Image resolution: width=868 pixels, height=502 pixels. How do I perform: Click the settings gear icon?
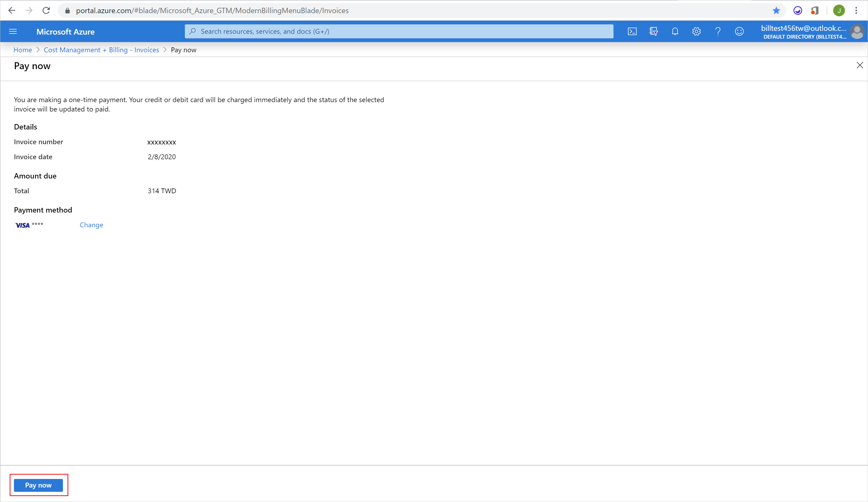696,32
